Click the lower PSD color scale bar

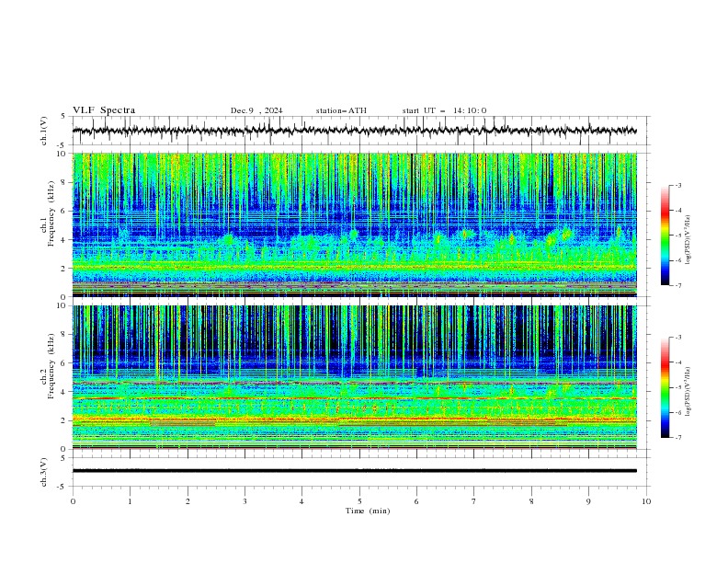665,387
